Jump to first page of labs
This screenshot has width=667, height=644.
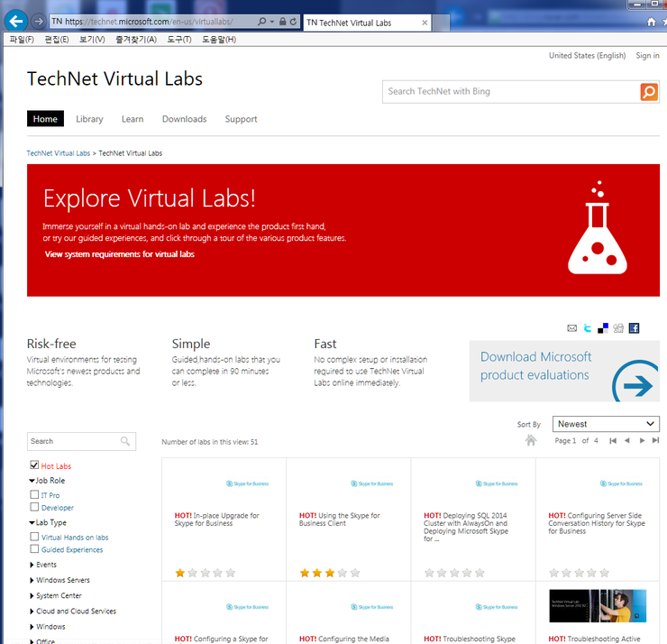(613, 440)
